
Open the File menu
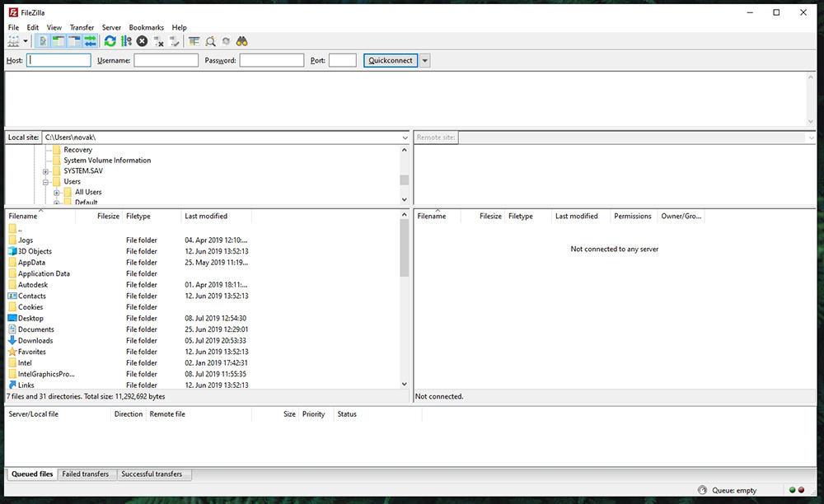pyautogui.click(x=13, y=27)
